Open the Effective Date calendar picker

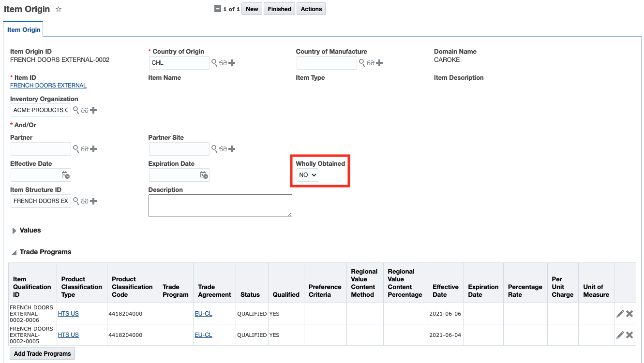click(x=66, y=175)
